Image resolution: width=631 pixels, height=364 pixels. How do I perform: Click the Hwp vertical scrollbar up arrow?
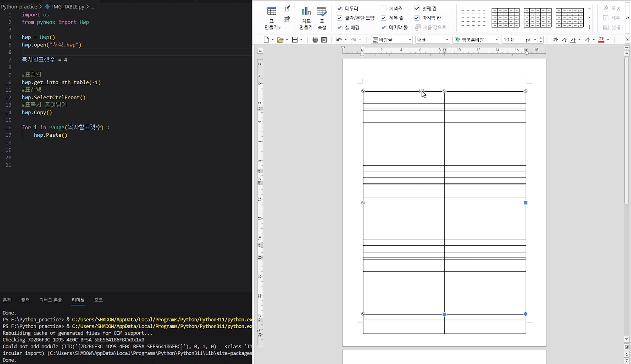click(x=627, y=54)
